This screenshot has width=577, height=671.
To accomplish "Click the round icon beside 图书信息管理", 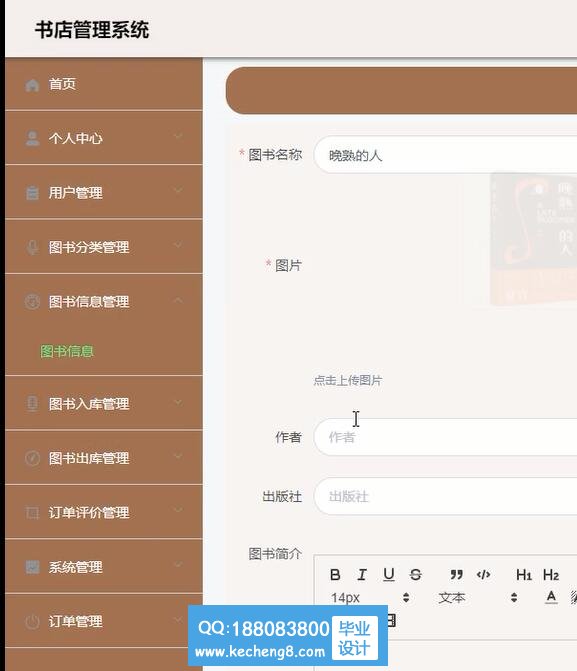I will pos(32,302).
